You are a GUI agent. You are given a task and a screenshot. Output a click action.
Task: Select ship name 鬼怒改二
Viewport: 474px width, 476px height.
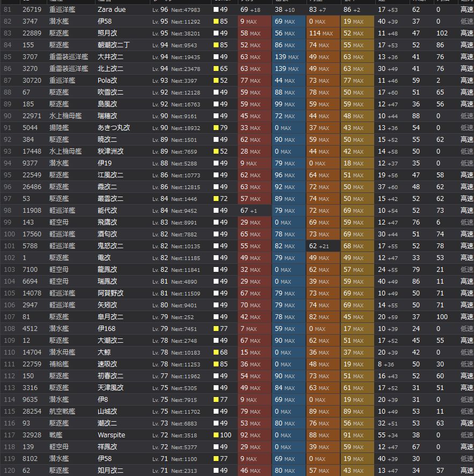pyautogui.click(x=111, y=246)
